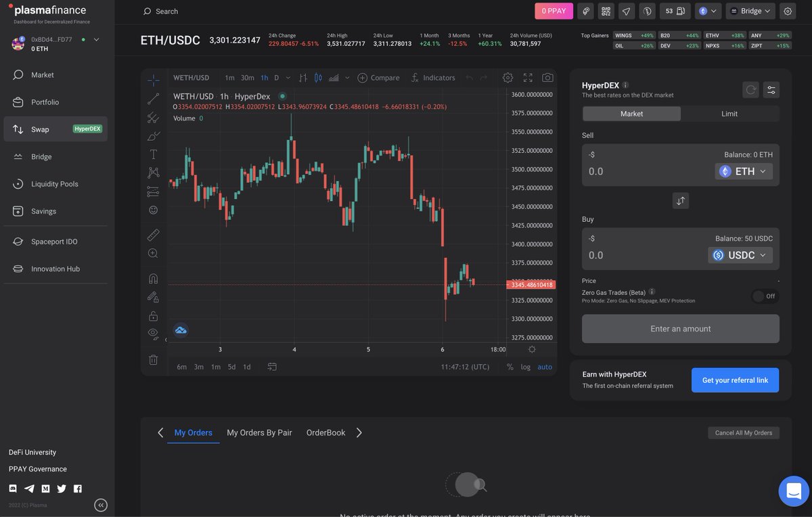The height and width of the screenshot is (517, 812).
Task: Collapse the left sidebar
Action: point(101,505)
